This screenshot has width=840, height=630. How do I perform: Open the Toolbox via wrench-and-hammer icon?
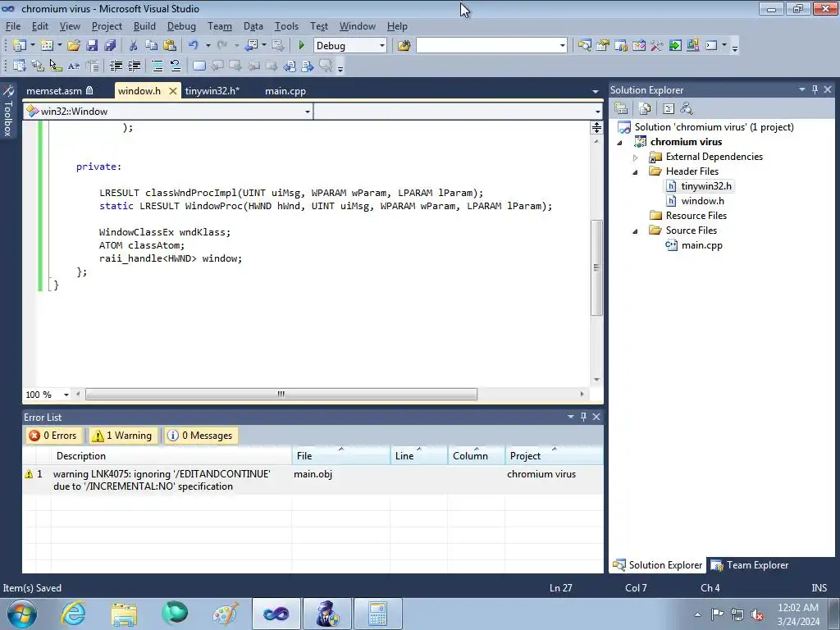pos(657,46)
